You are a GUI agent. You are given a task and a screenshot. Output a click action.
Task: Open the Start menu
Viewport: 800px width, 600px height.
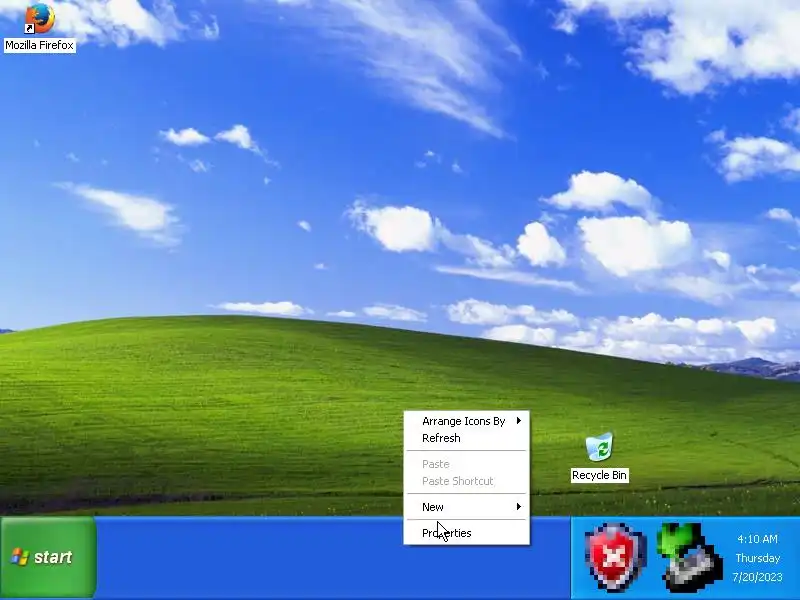click(x=48, y=557)
